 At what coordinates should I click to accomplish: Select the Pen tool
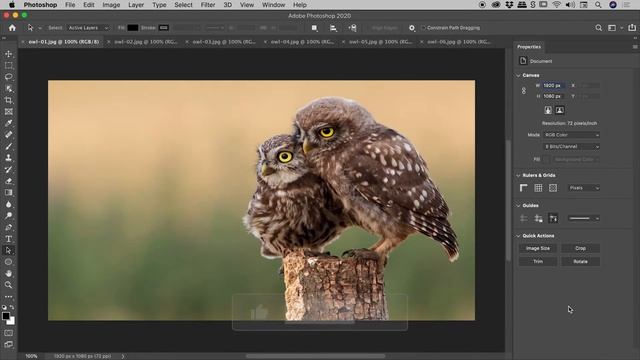8,227
